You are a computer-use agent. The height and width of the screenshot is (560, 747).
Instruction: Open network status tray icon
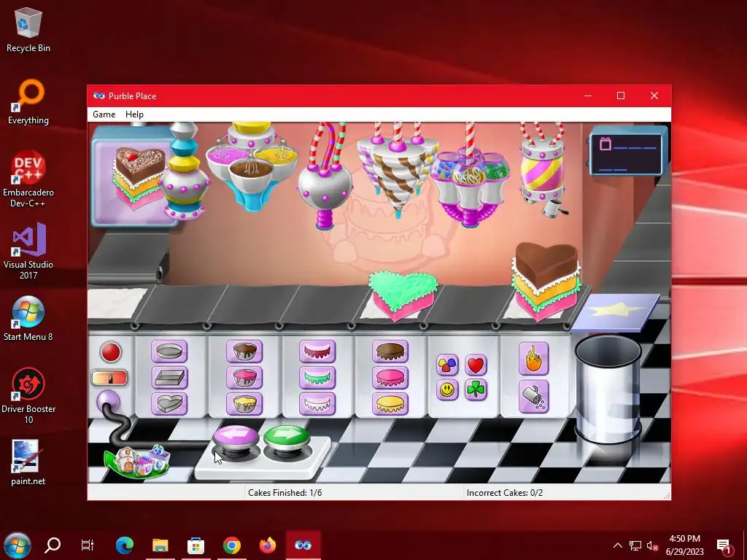(x=635, y=545)
